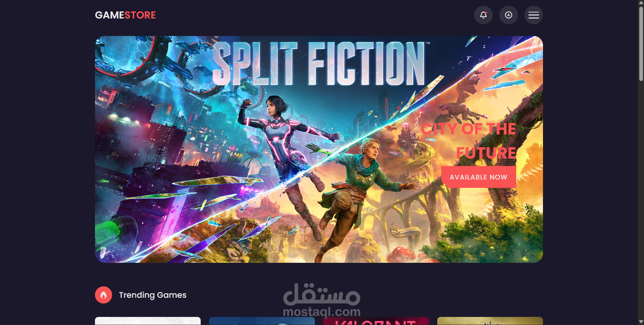Click the AVAILABLE NOW button
This screenshot has width=644, height=325.
click(479, 177)
